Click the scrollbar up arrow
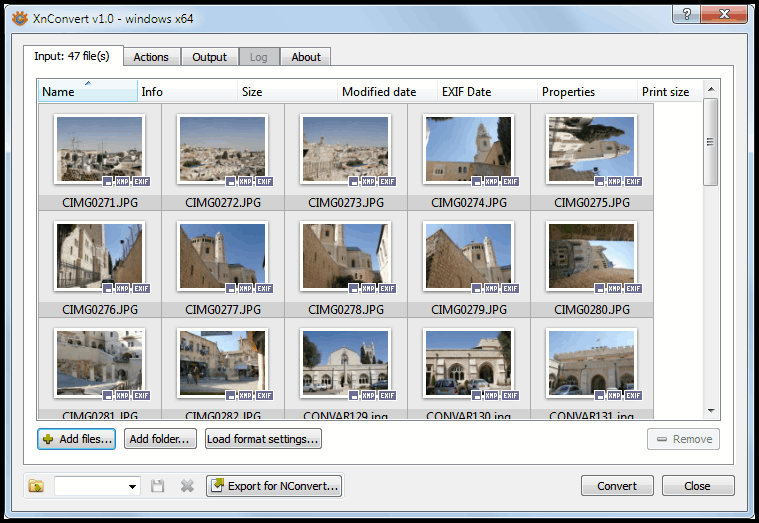This screenshot has width=759, height=523. pyautogui.click(x=711, y=89)
